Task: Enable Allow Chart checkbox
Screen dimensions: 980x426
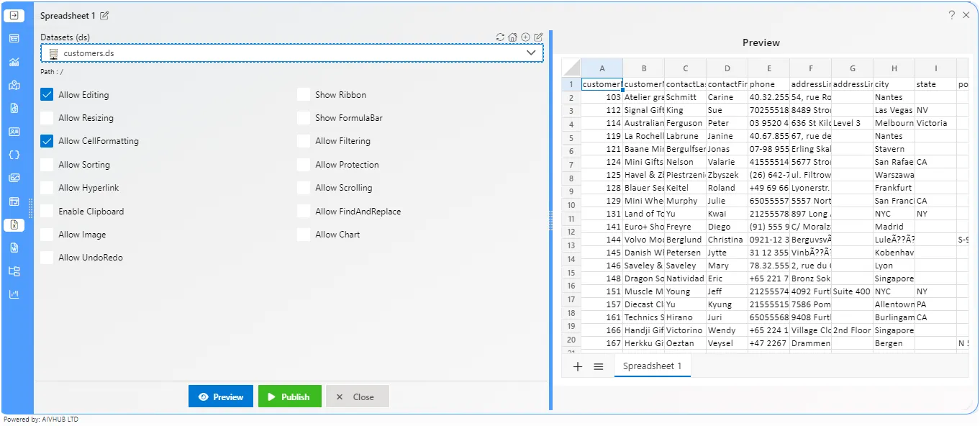Action: click(304, 235)
